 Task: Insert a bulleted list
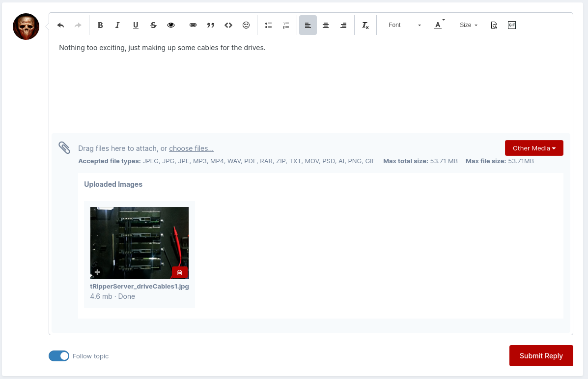[x=268, y=25]
